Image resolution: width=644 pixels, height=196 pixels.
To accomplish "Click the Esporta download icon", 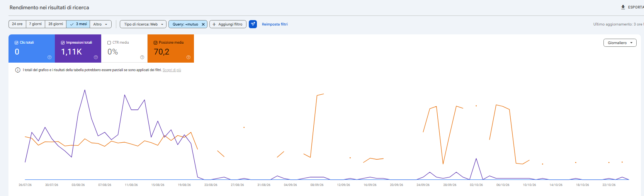I will [623, 7].
